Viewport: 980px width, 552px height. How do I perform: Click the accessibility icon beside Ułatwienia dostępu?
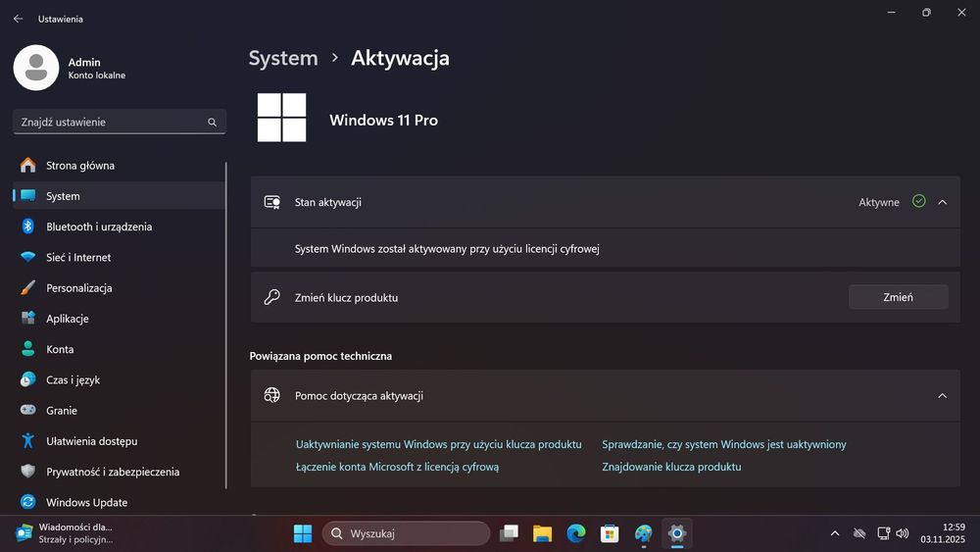click(x=28, y=440)
